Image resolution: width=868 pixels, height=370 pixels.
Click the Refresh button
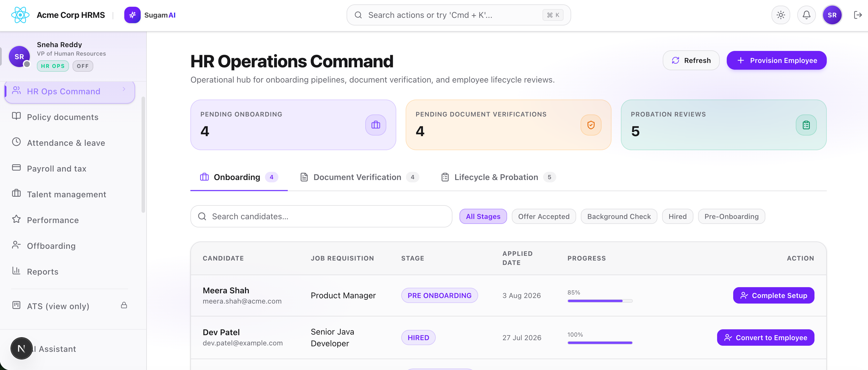coord(691,61)
